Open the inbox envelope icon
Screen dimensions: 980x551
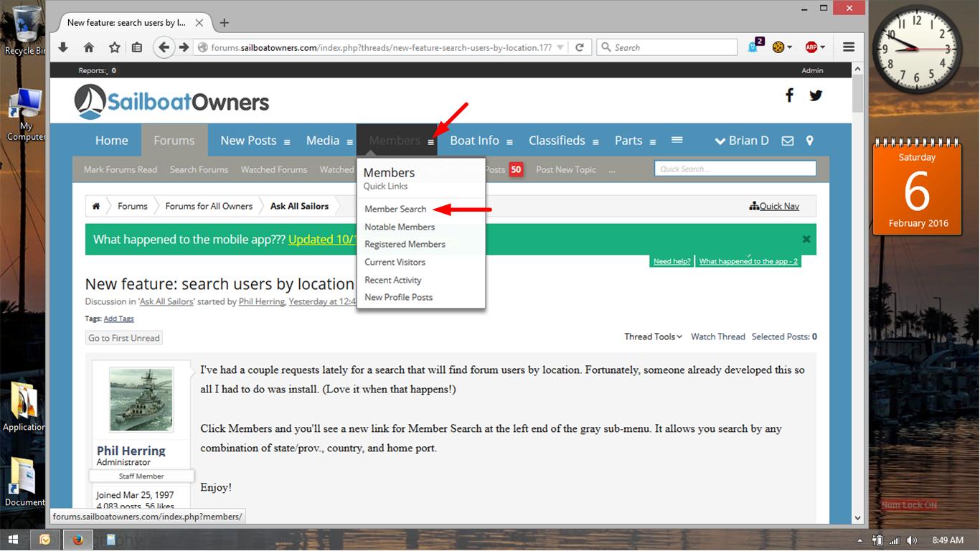(x=788, y=141)
